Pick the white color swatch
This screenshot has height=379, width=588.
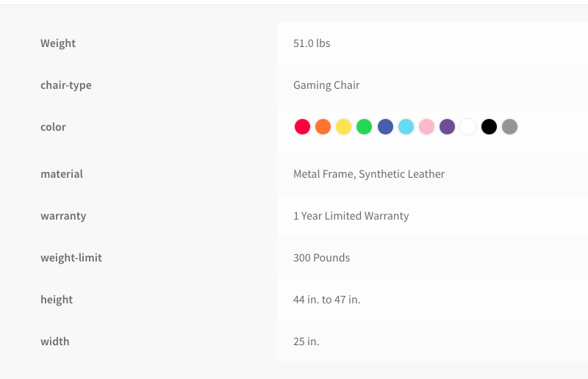468,127
